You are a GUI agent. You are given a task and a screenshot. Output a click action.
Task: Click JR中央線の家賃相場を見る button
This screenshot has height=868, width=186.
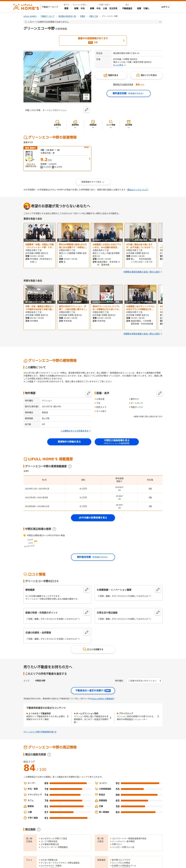coord(93,518)
